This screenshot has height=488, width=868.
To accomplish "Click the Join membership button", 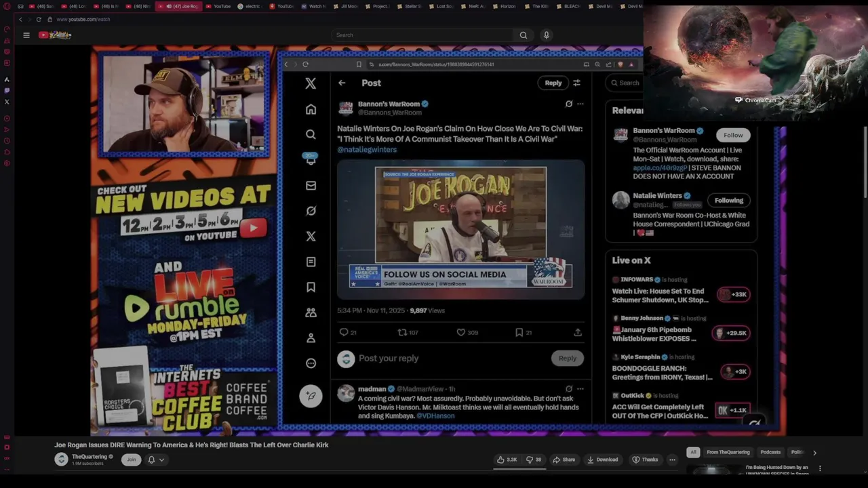I will coord(132,460).
